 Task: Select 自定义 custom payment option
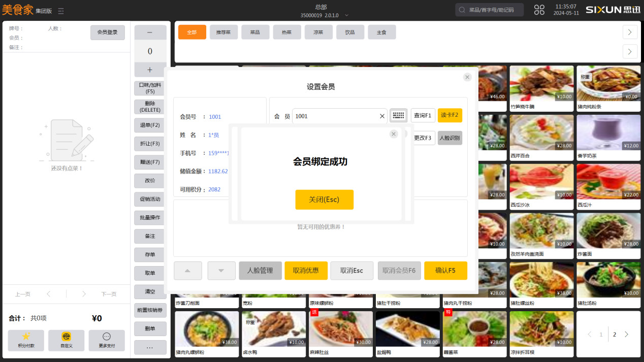pos(66,340)
